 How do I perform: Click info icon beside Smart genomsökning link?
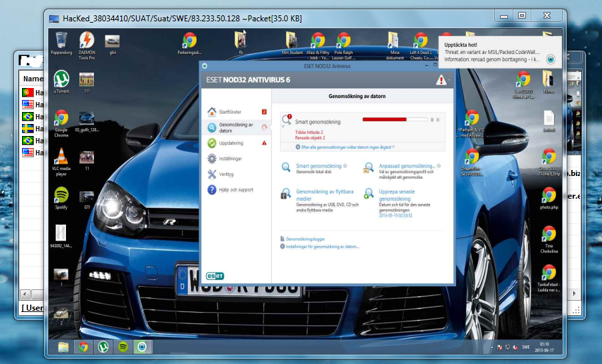(345, 166)
